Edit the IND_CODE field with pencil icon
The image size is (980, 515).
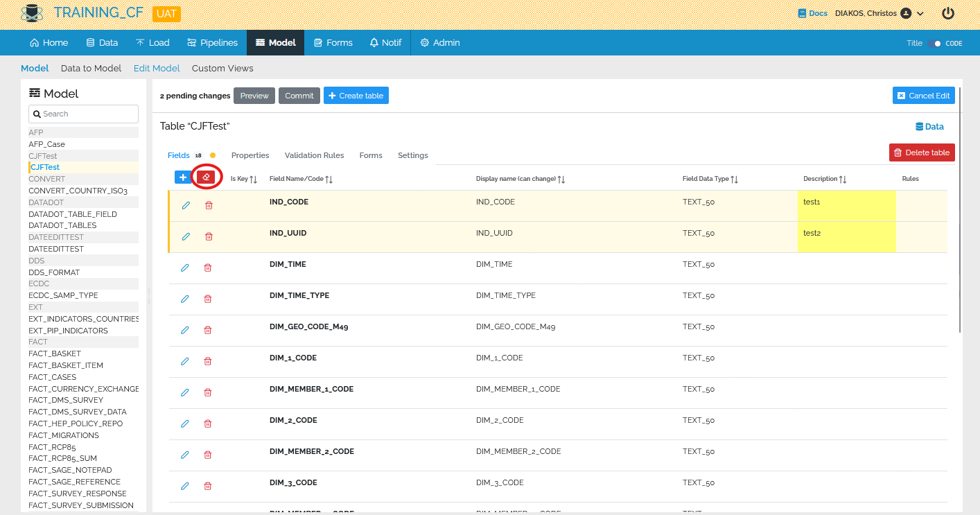pyautogui.click(x=186, y=205)
